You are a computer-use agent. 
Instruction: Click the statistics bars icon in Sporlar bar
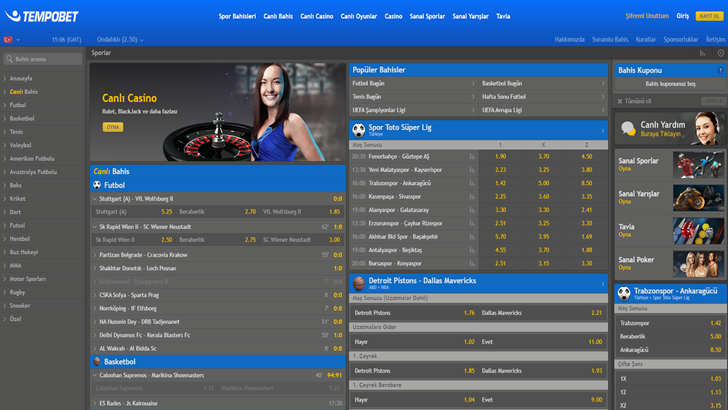pos(702,53)
